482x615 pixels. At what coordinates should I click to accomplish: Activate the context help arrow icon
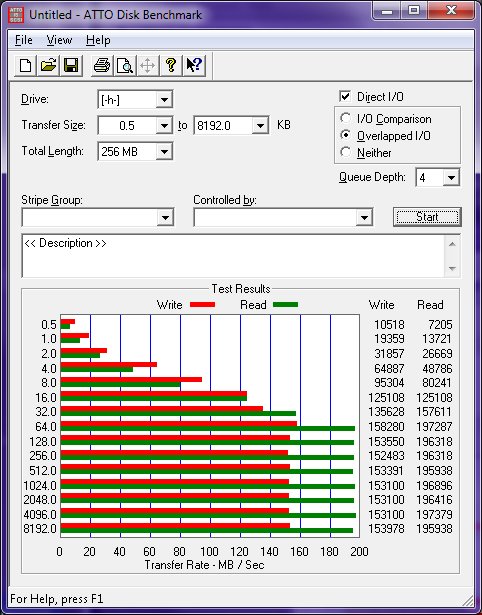[194, 65]
